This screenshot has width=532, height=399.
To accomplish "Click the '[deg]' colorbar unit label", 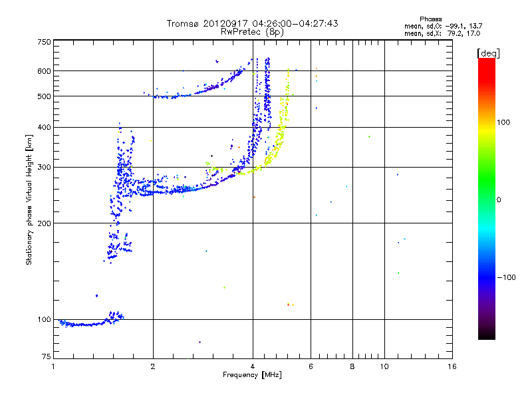I will [488, 53].
